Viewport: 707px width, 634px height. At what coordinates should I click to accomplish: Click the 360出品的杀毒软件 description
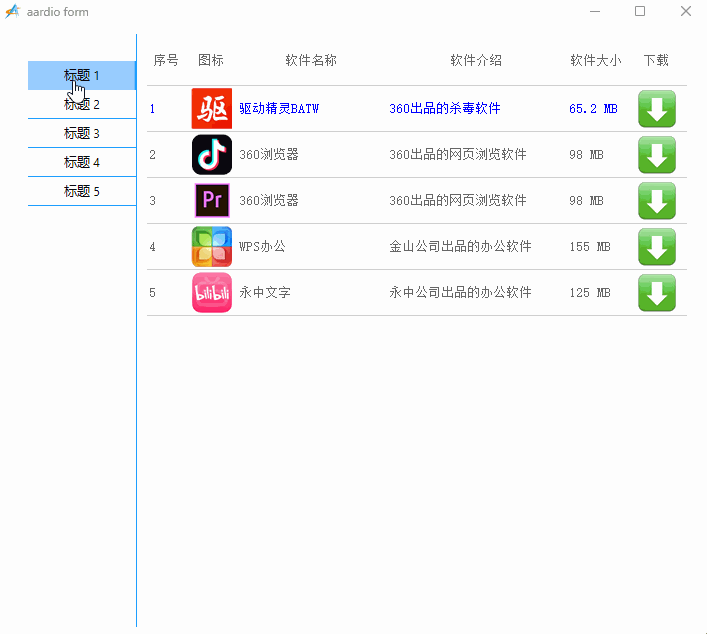445,109
